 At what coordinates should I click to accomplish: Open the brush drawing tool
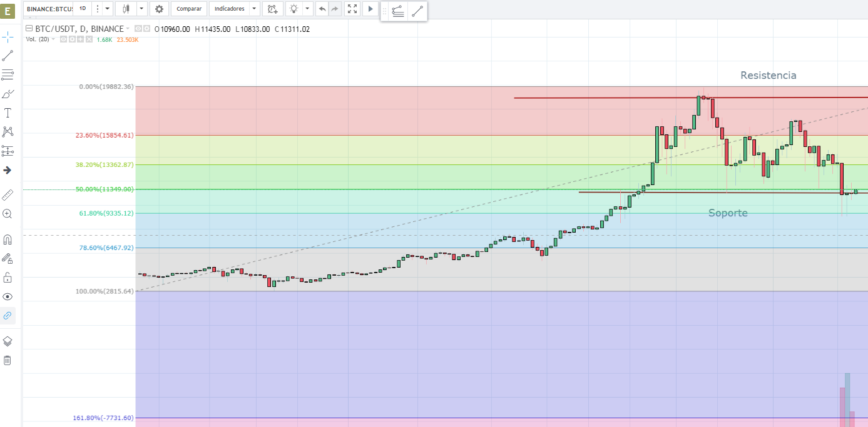[8, 94]
